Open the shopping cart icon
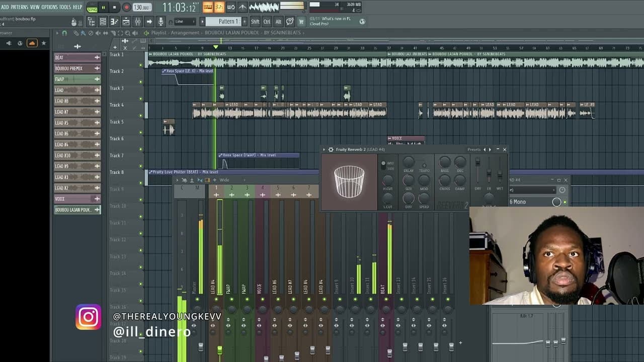 pos(301,22)
